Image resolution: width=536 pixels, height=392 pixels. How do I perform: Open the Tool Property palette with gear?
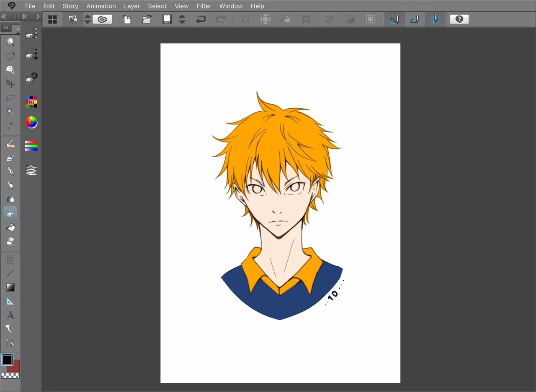tap(31, 77)
